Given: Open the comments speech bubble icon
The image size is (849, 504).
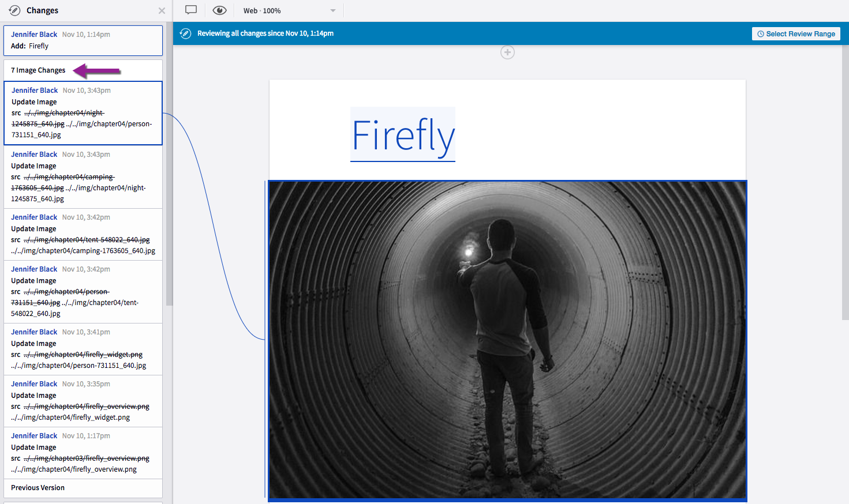Looking at the screenshot, I should pyautogui.click(x=191, y=10).
